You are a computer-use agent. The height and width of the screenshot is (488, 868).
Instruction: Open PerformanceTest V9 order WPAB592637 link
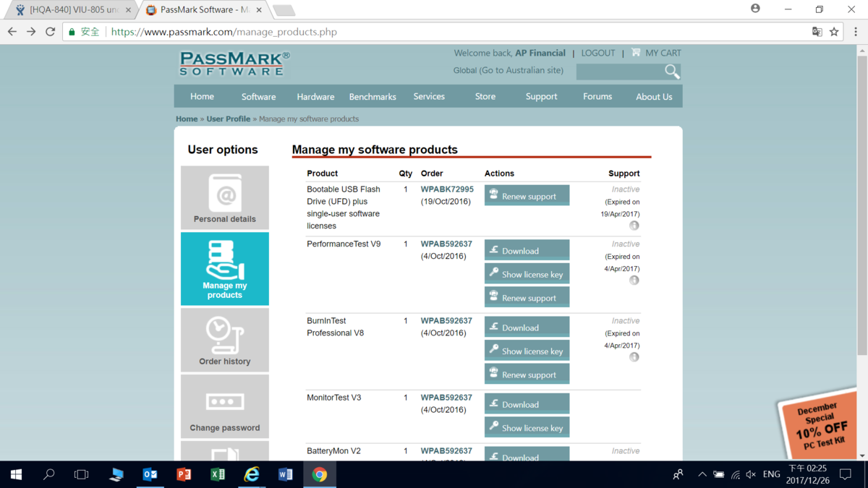446,244
